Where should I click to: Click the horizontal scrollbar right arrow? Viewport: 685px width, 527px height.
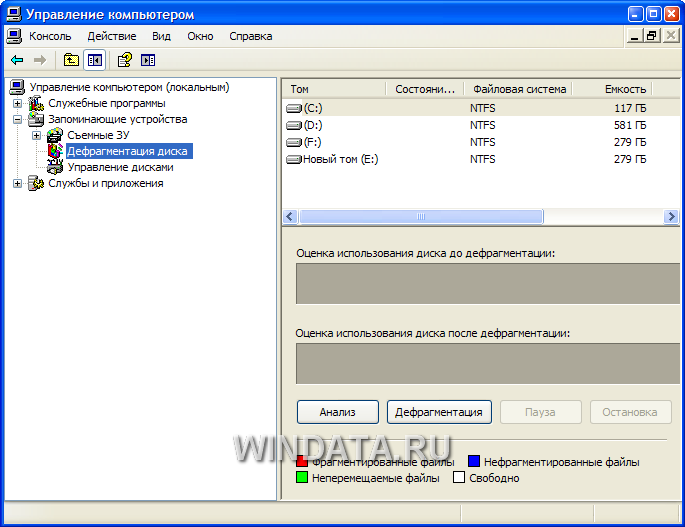click(671, 216)
